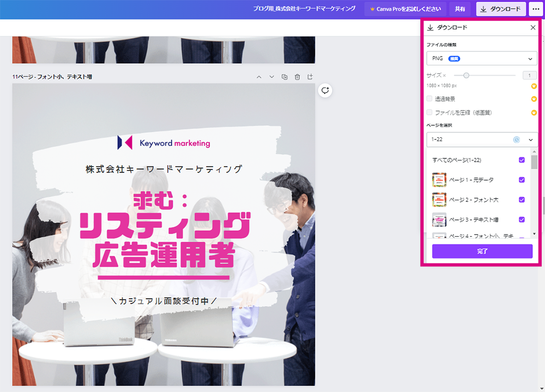Click the page list scroll-down arrow
This screenshot has height=392, width=545.
534,234
